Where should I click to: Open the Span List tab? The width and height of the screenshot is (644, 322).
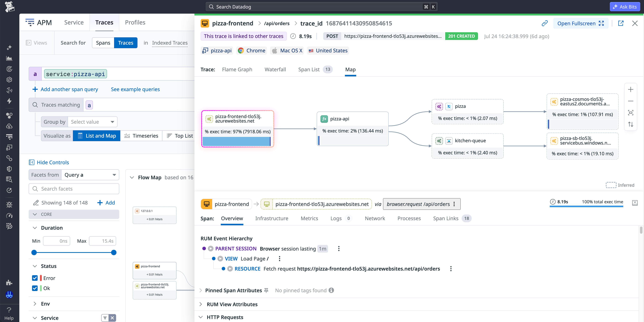(315, 70)
